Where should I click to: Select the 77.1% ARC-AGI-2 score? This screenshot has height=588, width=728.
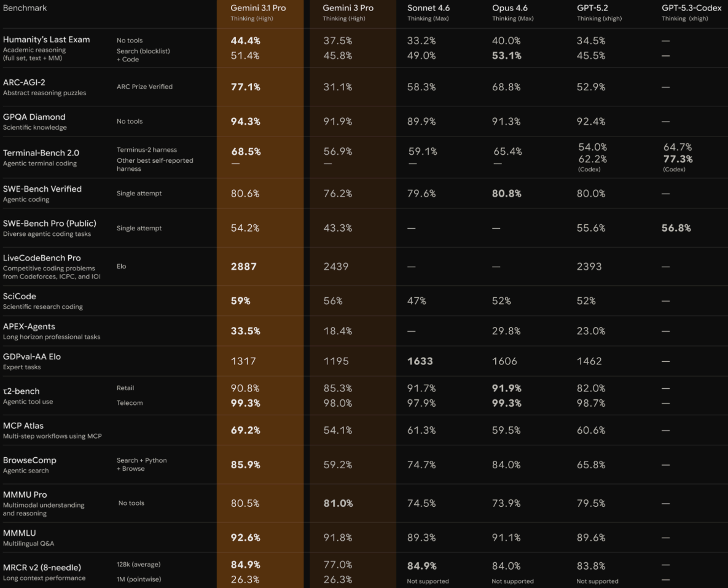[x=245, y=87]
